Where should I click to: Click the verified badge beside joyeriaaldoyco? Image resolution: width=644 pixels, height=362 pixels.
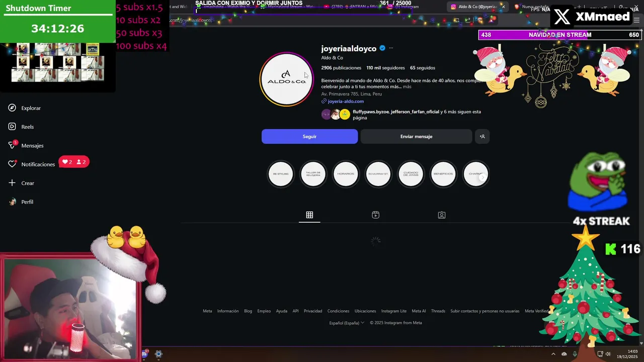(x=382, y=48)
